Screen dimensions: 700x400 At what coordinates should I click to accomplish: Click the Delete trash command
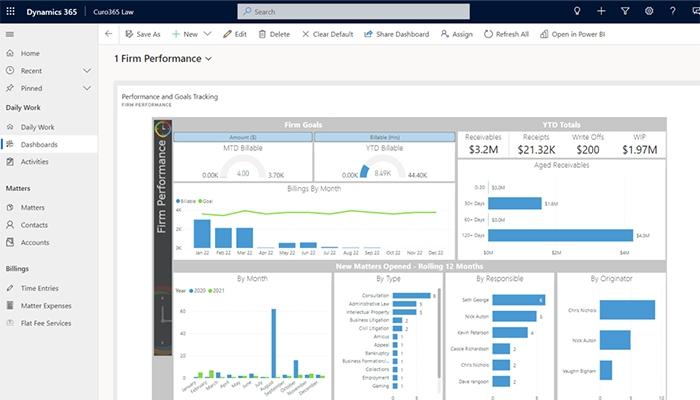point(274,34)
